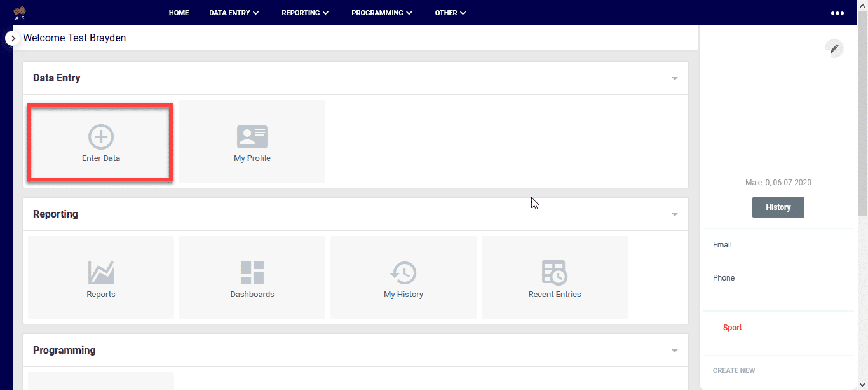Open the Reports chart icon
Screen dimensions: 868x390
[x=101, y=273]
